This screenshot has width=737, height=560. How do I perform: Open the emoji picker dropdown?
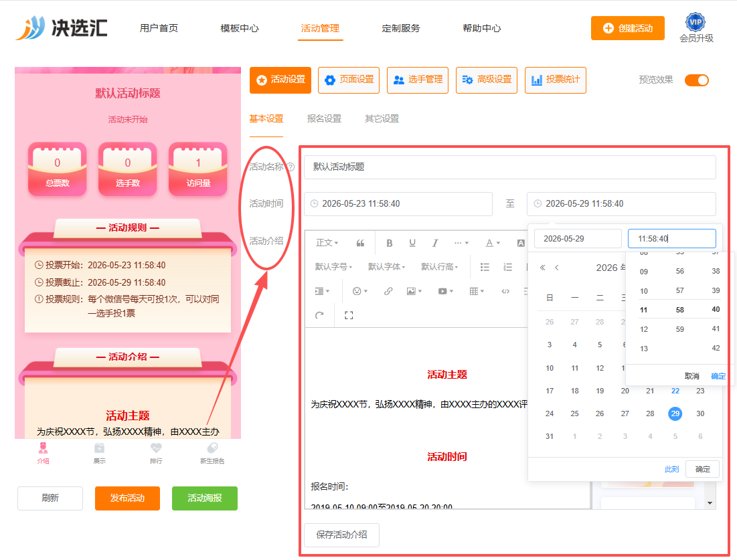coord(360,291)
